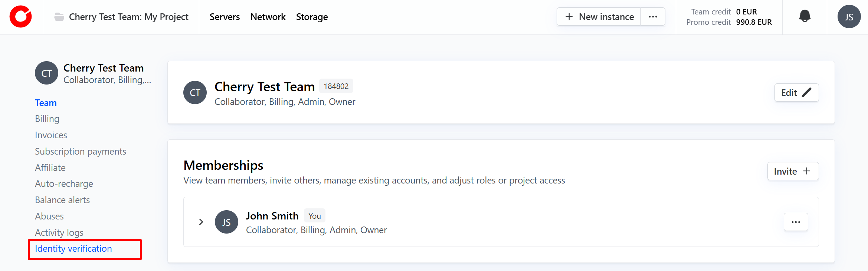The height and width of the screenshot is (271, 868).
Task: Expand John Smith membership row
Action: tap(201, 222)
